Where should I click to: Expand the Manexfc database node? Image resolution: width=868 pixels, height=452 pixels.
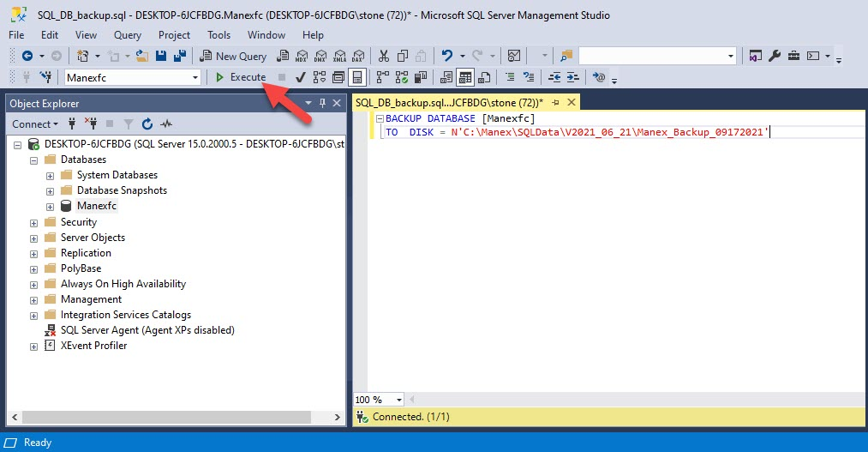click(x=50, y=208)
